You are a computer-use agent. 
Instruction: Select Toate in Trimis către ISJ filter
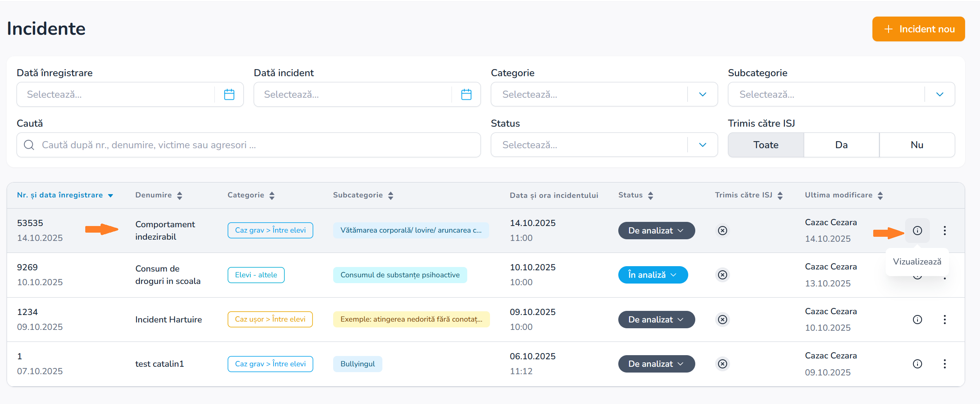click(766, 145)
